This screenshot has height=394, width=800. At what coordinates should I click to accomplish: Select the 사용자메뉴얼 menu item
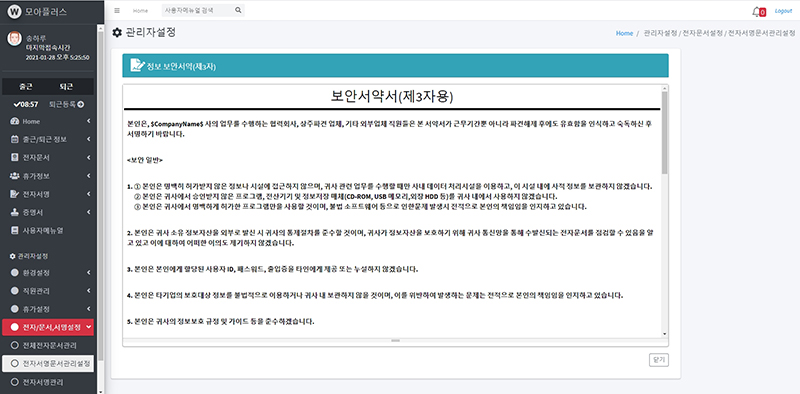click(x=48, y=230)
